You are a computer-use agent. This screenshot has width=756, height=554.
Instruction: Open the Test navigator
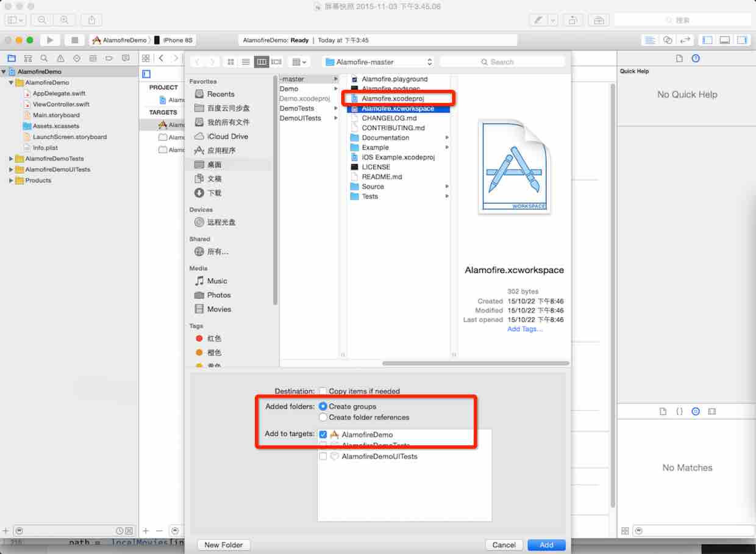(x=77, y=59)
